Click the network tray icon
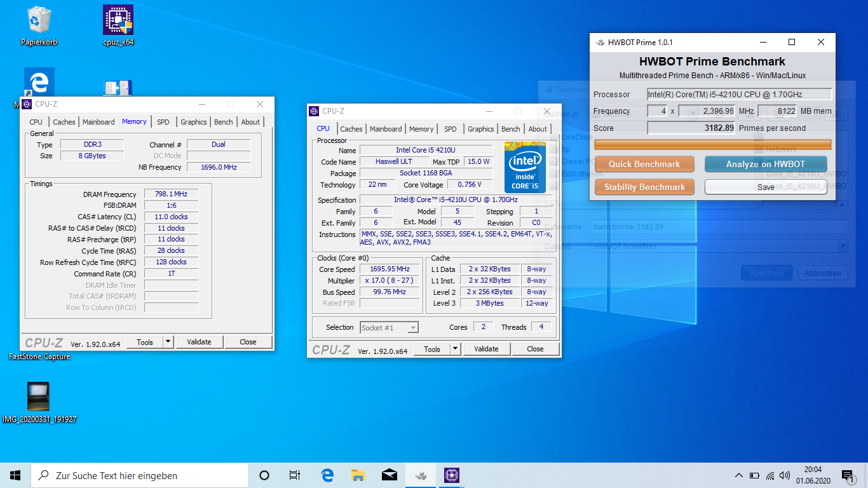Image resolution: width=868 pixels, height=488 pixels. coord(770,475)
